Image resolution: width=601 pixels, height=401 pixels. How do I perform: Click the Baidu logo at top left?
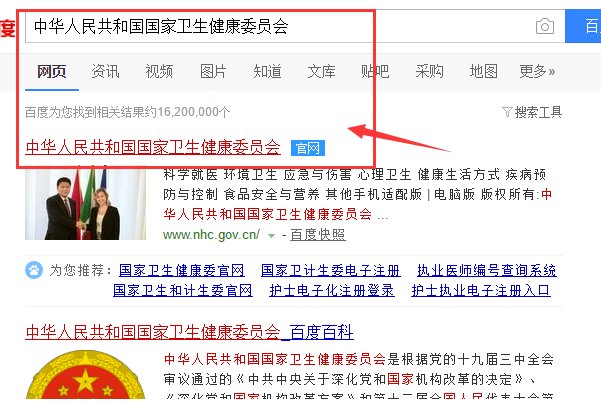[8, 28]
